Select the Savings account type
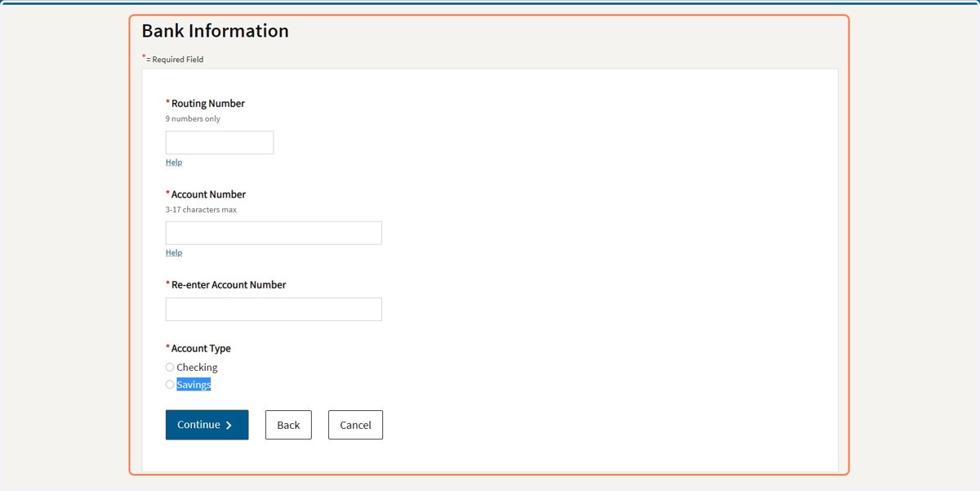980x491 pixels. 170,385
